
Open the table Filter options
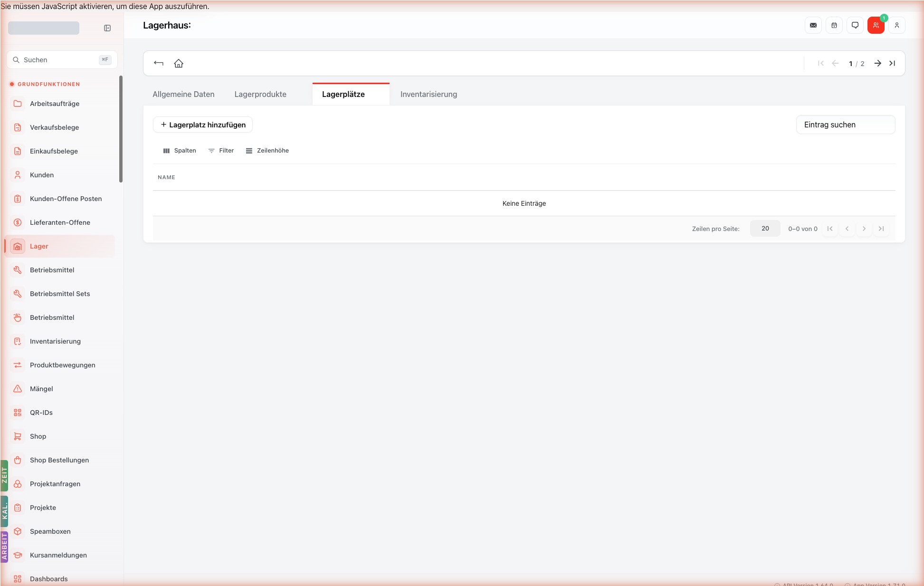[x=221, y=151]
